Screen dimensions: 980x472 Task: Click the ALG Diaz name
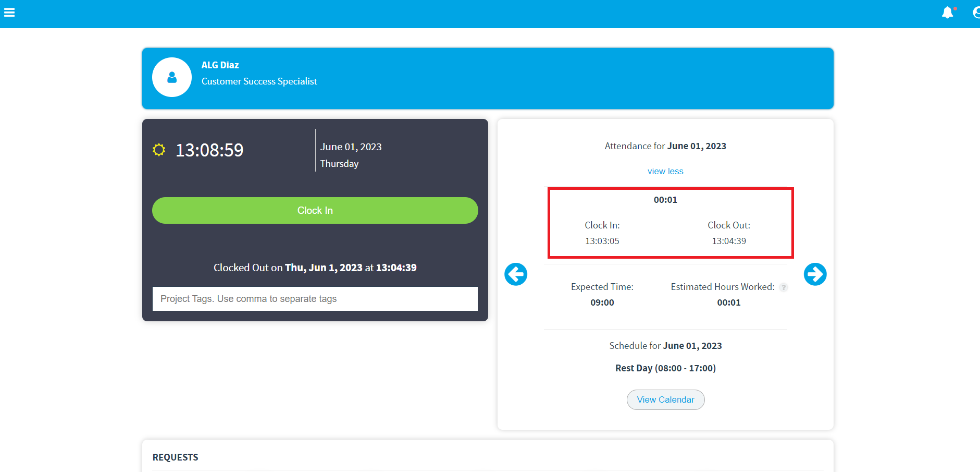coord(220,65)
